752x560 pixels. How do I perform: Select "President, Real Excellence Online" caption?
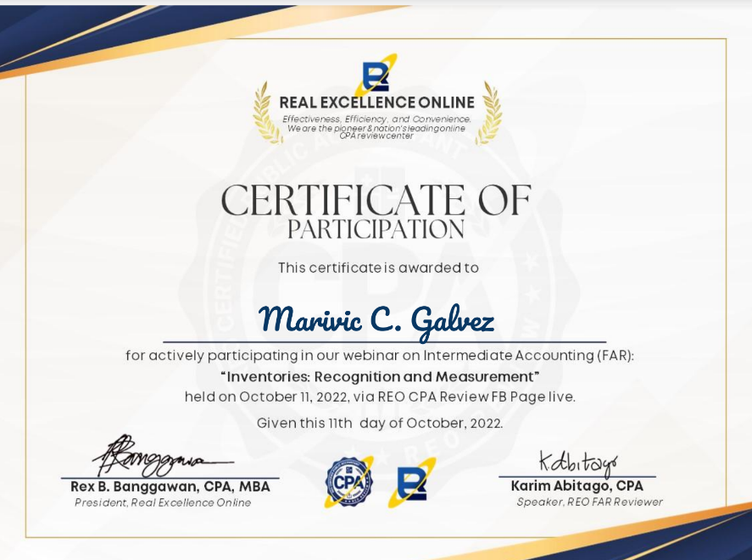pos(163,502)
